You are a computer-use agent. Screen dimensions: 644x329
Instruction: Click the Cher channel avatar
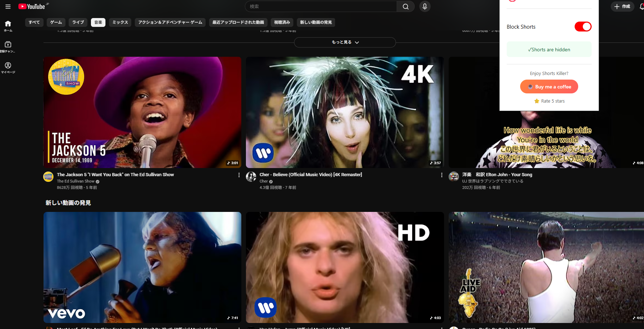tap(251, 177)
